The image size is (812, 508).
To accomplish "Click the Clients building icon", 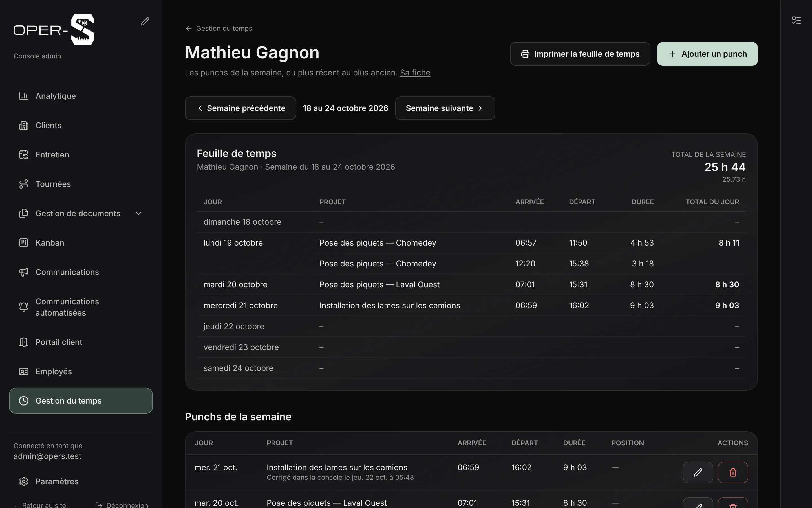I will pos(23,125).
